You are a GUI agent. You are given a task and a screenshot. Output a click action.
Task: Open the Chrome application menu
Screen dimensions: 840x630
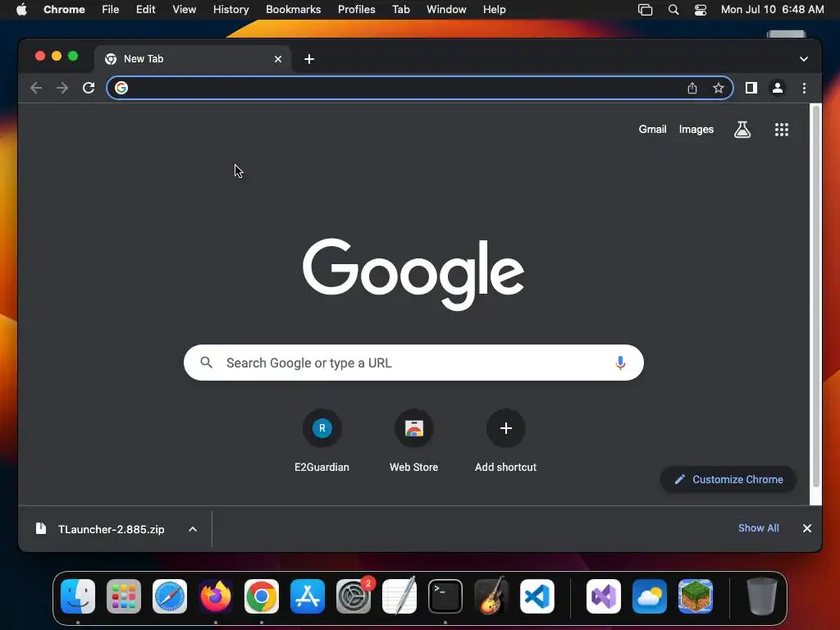pyautogui.click(x=64, y=9)
